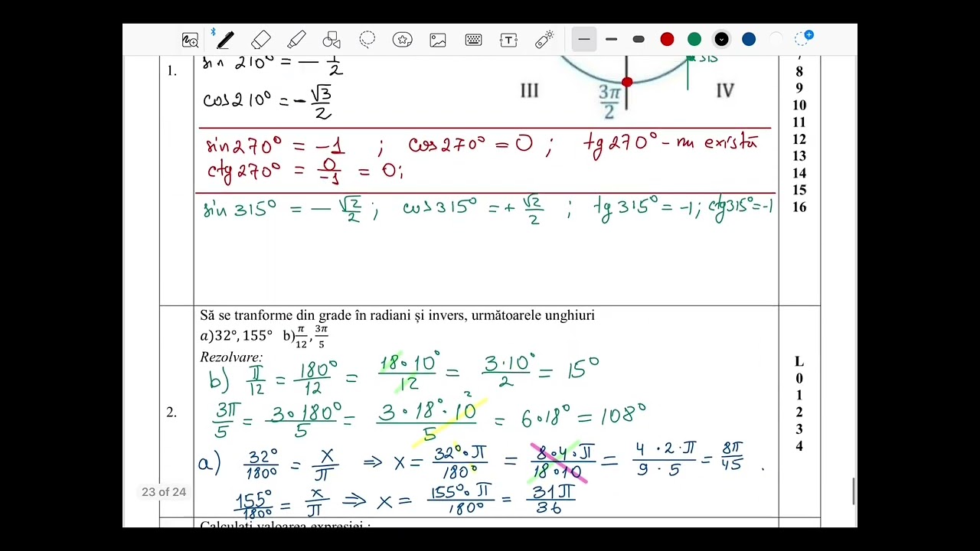
Task: Open the selected black color options
Action: click(721, 40)
